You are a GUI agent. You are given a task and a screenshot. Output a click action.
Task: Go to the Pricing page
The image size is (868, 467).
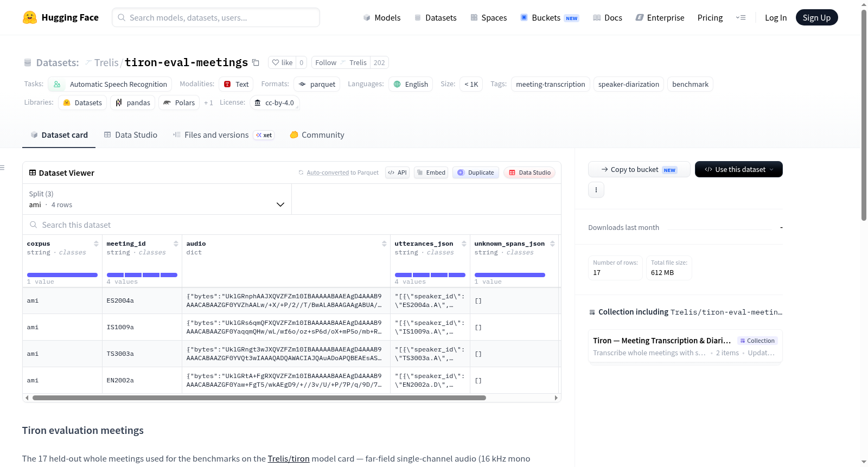pyautogui.click(x=710, y=18)
